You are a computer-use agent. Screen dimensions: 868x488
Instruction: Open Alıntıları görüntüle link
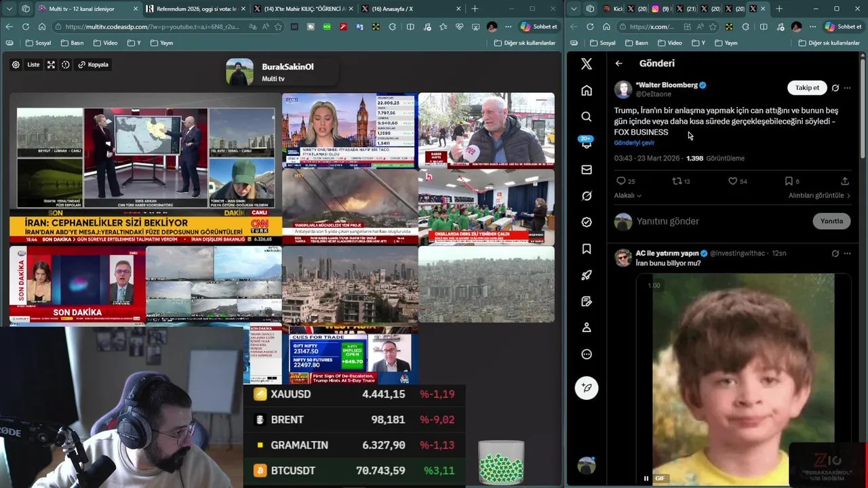[x=819, y=195]
